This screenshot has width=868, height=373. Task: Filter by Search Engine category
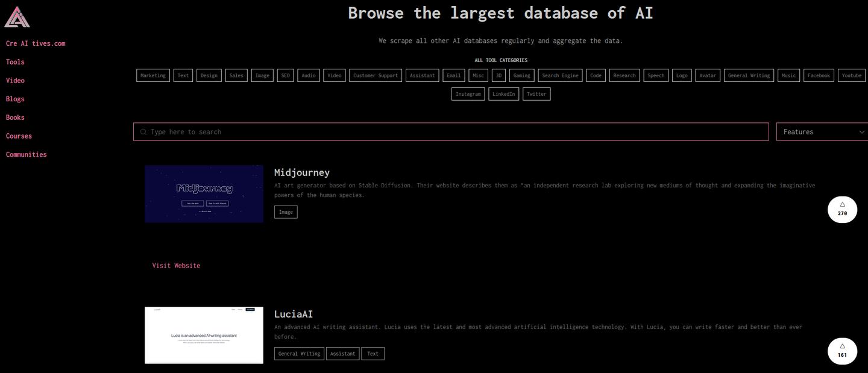[560, 75]
